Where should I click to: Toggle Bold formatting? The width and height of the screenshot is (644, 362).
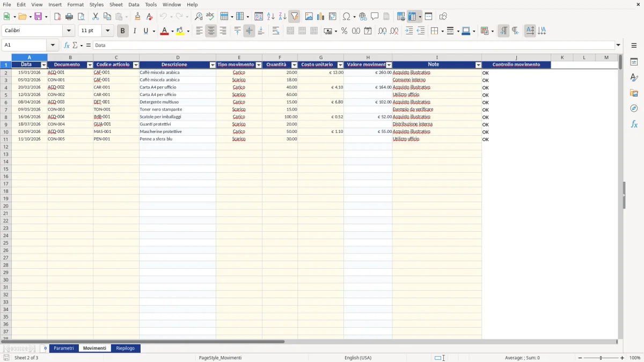tap(122, 31)
